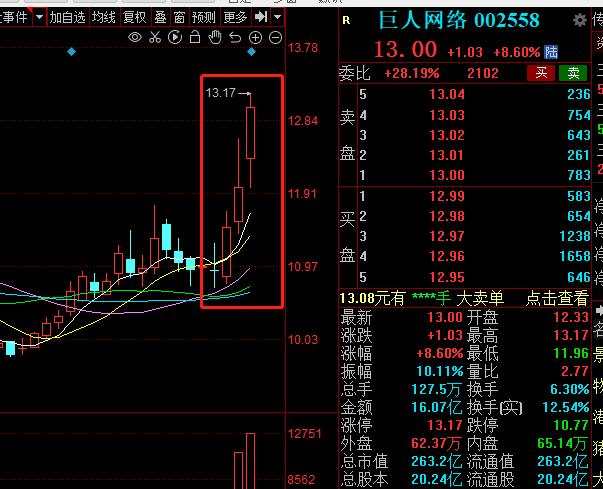The width and height of the screenshot is (603, 489).
Task: Open the gear settings icon beside stock name
Action: pyautogui.click(x=347, y=20)
